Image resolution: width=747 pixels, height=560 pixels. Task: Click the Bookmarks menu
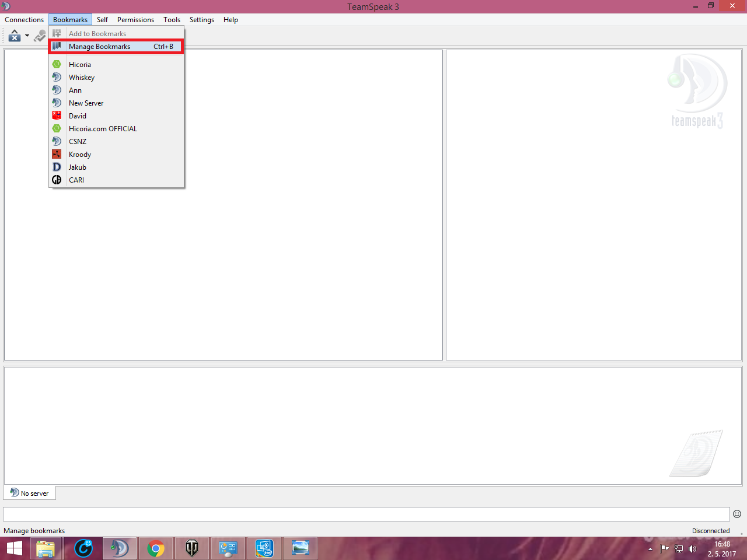(x=70, y=20)
